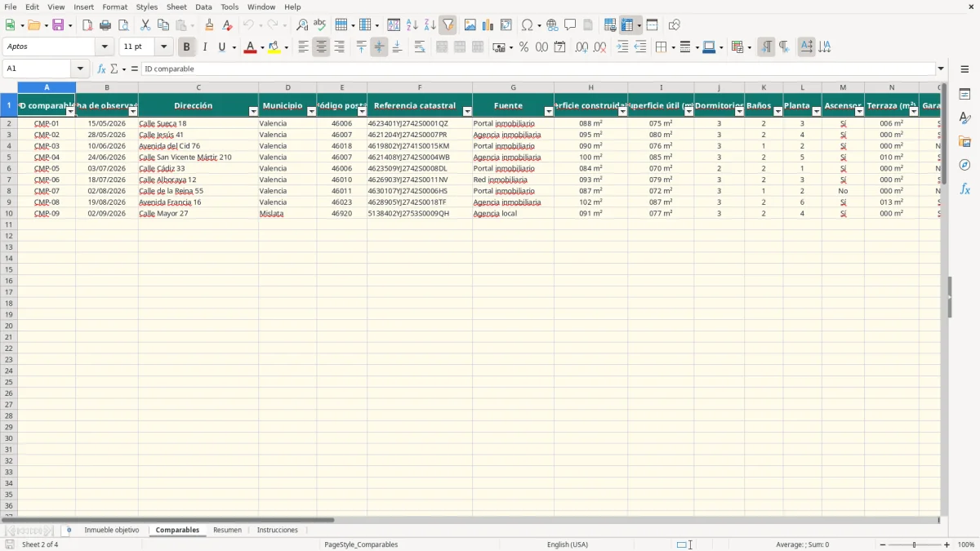Screen dimensions: 980x551
Task: Open the Format menu
Action: (x=114, y=7)
